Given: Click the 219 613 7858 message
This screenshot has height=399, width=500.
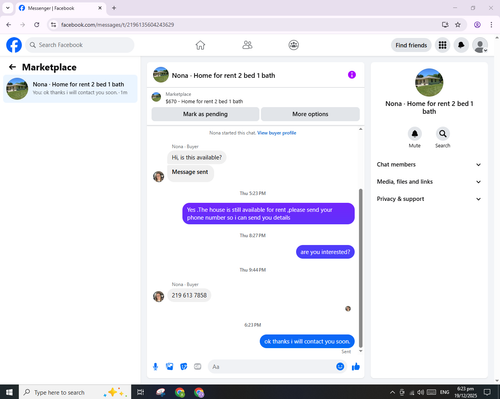Looking at the screenshot, I should point(189,295).
